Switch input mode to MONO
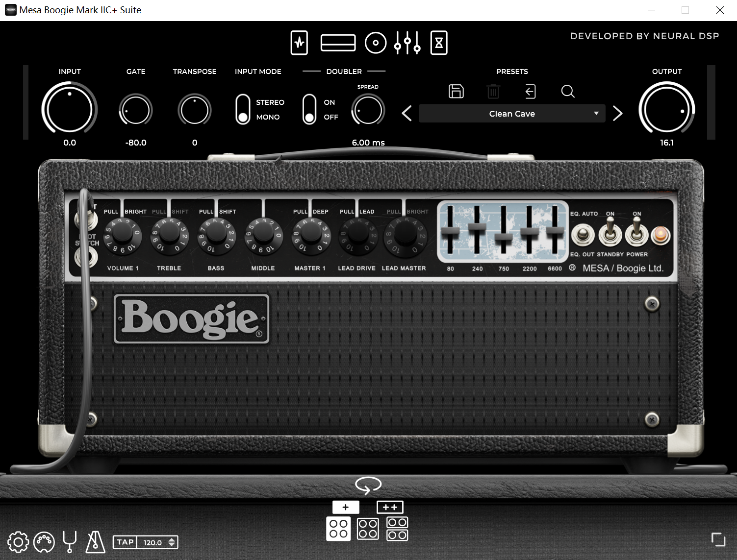This screenshot has width=737, height=560. [x=243, y=117]
